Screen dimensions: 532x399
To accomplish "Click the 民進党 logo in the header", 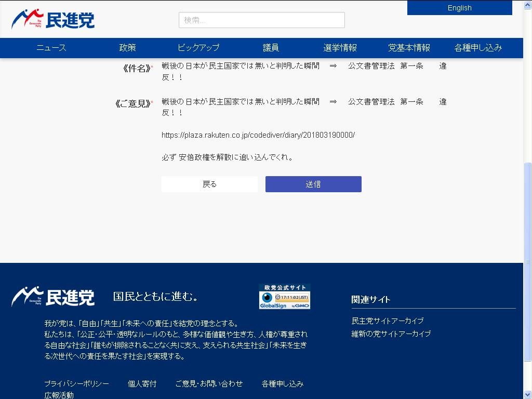I will tap(53, 20).
